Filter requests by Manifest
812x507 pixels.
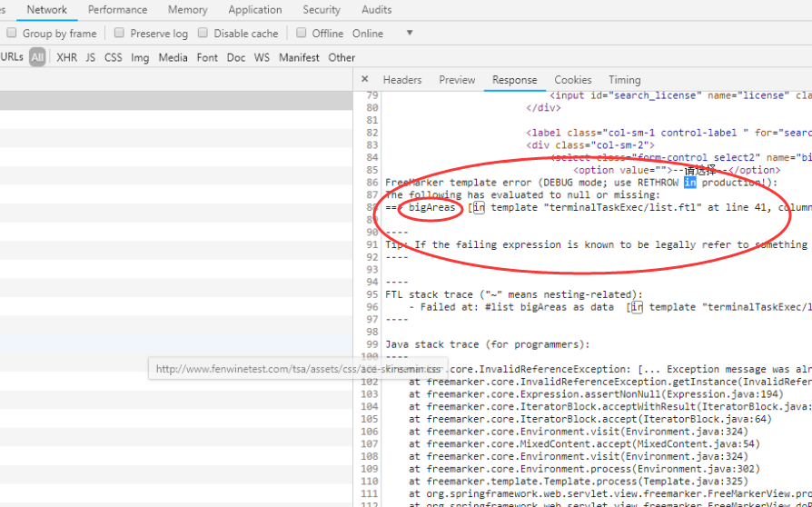(299, 57)
